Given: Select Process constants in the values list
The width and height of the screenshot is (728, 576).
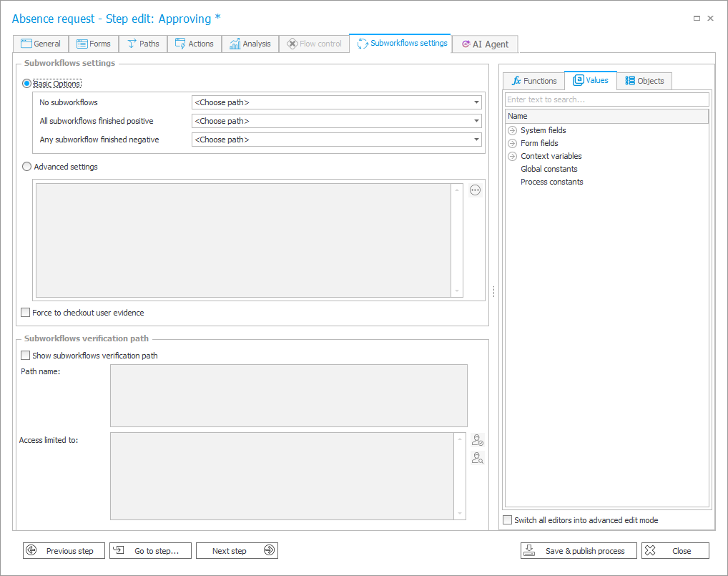Looking at the screenshot, I should pyautogui.click(x=551, y=182).
